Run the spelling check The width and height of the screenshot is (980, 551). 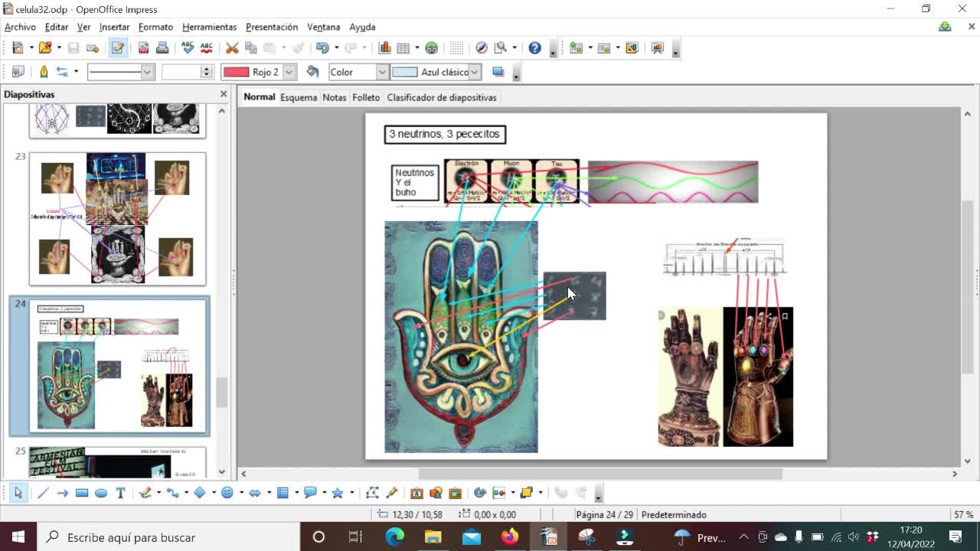pos(188,48)
